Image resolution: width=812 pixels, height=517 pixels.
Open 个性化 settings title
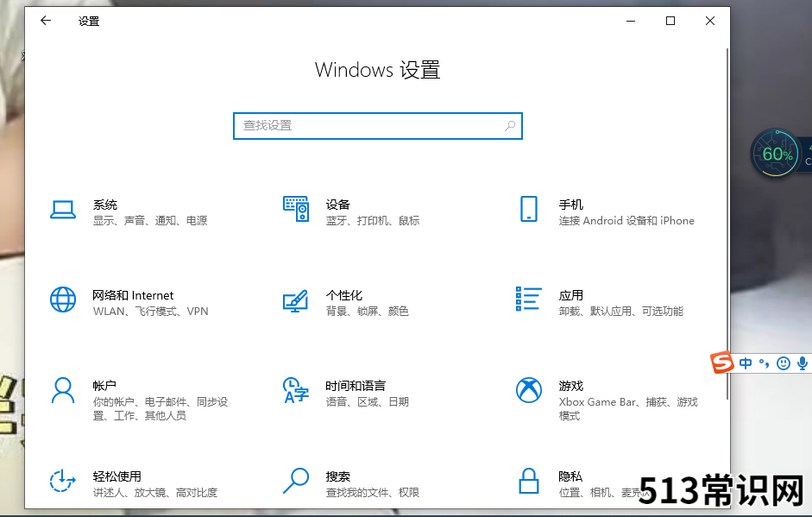pos(343,295)
